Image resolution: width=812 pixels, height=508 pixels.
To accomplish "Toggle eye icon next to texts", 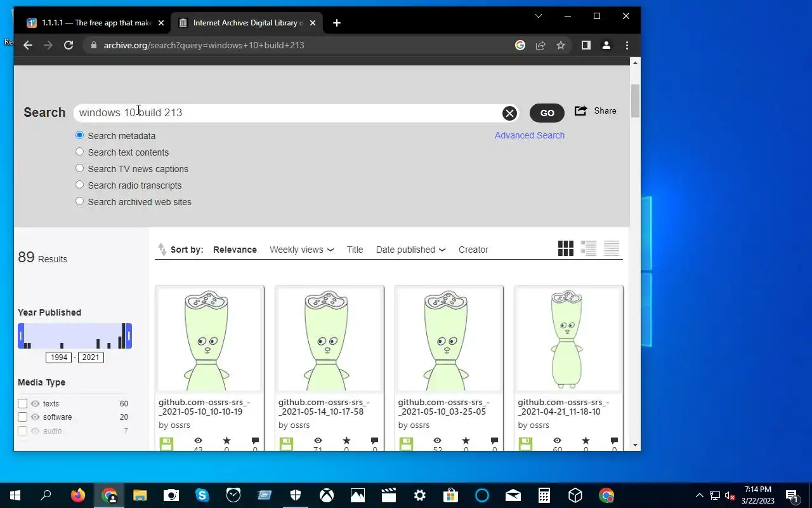I will pos(36,404).
